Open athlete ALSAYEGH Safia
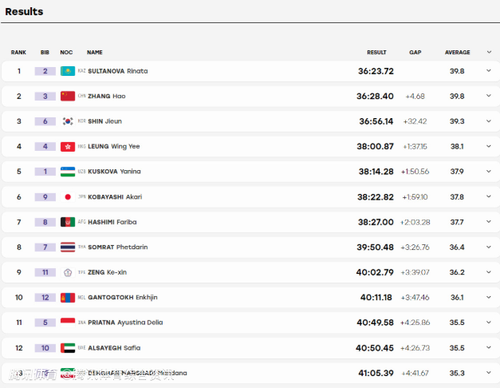This screenshot has height=388, width=500. coord(114,348)
